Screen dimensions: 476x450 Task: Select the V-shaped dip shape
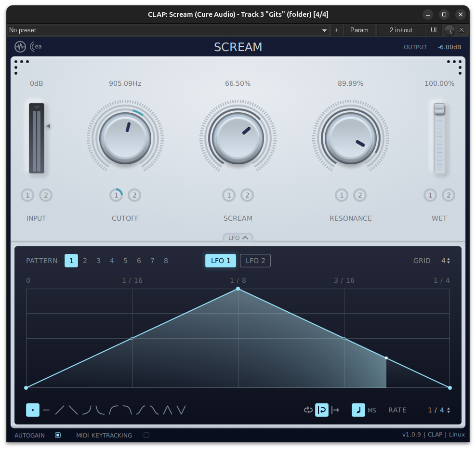click(x=181, y=410)
